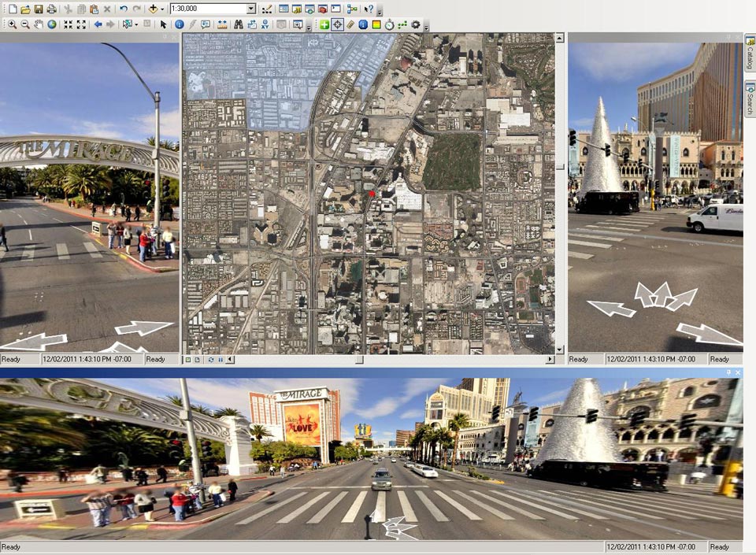Click the forward arrow in bottom panorama
The image size is (756, 555).
coord(399,527)
